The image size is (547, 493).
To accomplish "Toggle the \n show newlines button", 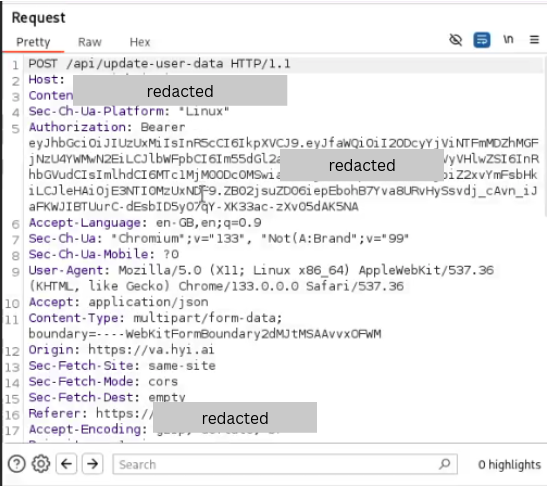I will (508, 39).
